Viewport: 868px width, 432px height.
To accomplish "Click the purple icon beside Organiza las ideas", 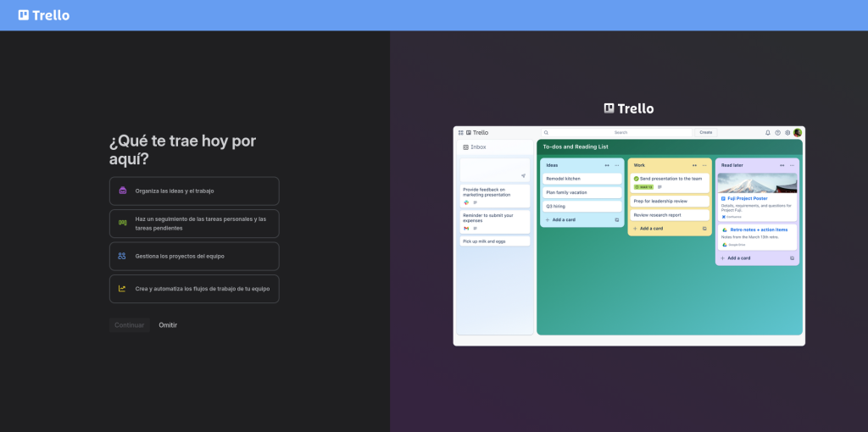I will pos(123,191).
